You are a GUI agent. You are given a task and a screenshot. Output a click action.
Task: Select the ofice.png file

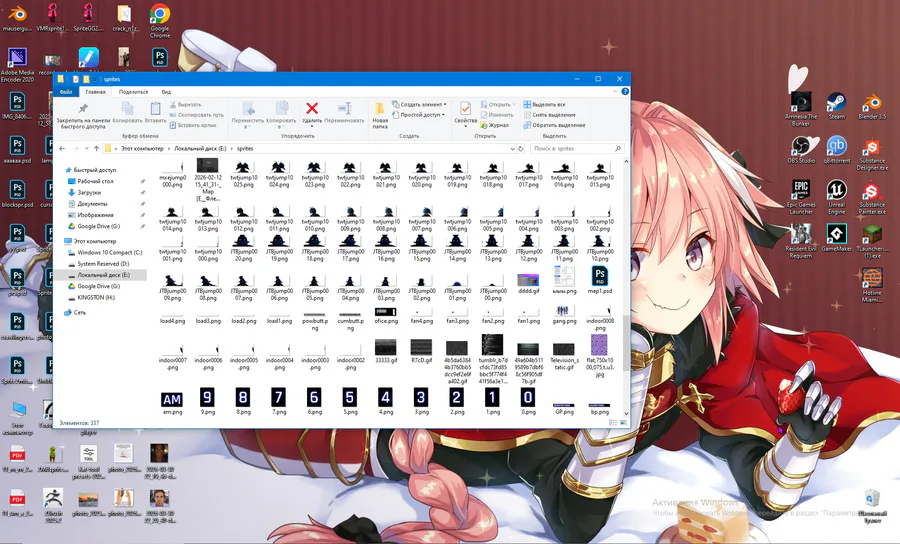tap(386, 316)
